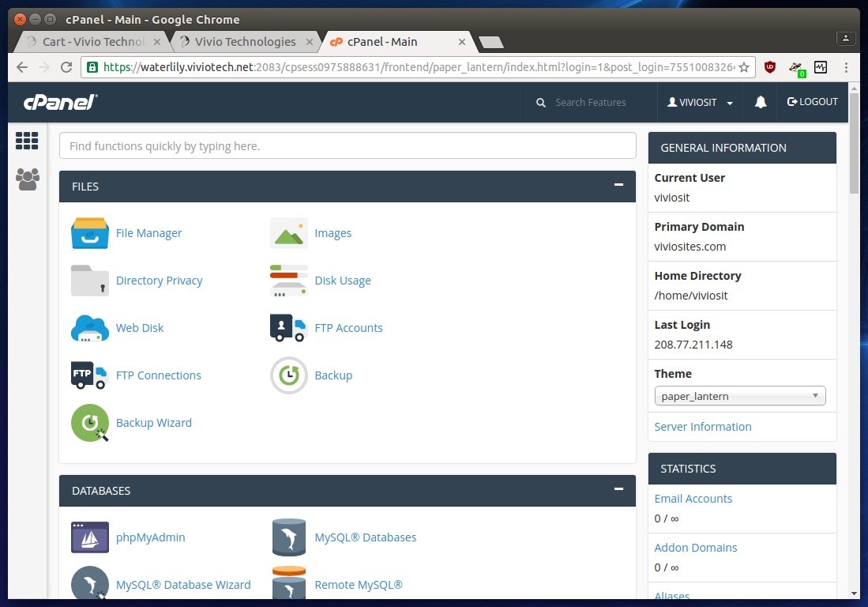Screen dimensions: 868x607
Task: Open the Theme dropdown showing paper_lantern
Action: pyautogui.click(x=739, y=396)
